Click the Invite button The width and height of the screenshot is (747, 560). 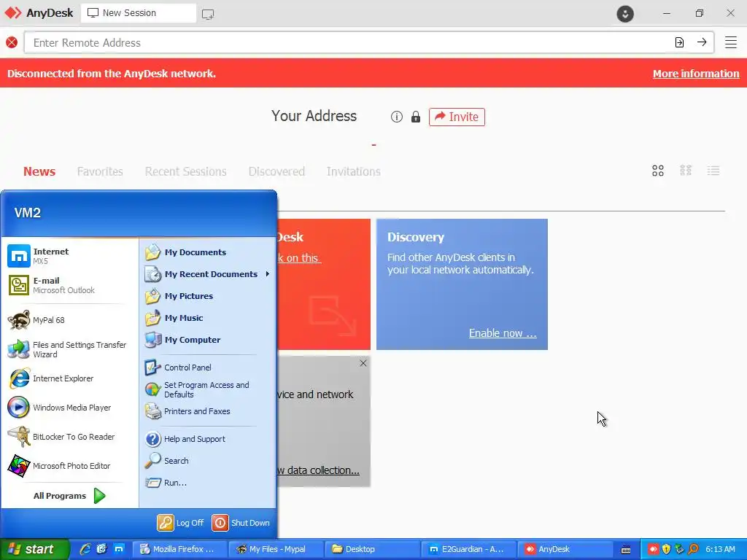[x=457, y=117]
